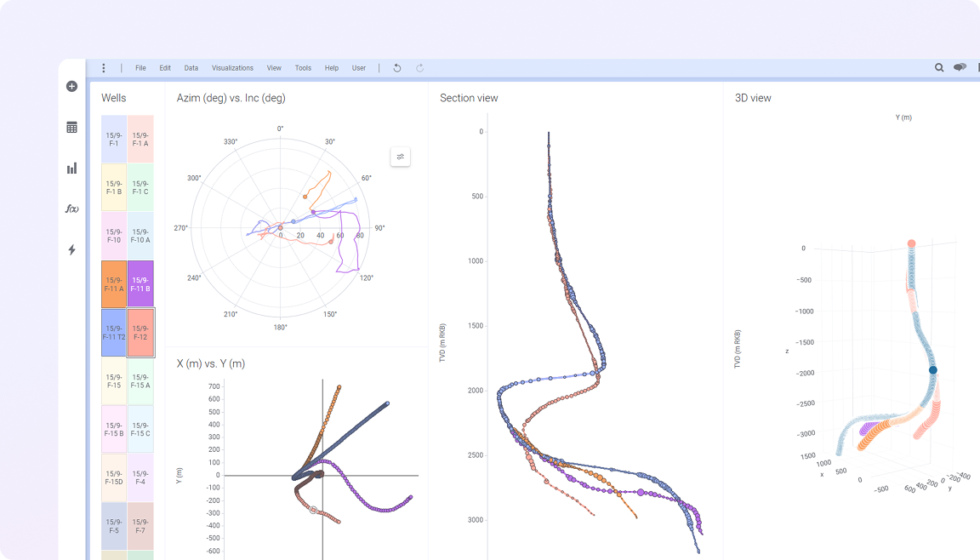Open the Data menu
Screen dimensions: 980x560
coord(191,68)
